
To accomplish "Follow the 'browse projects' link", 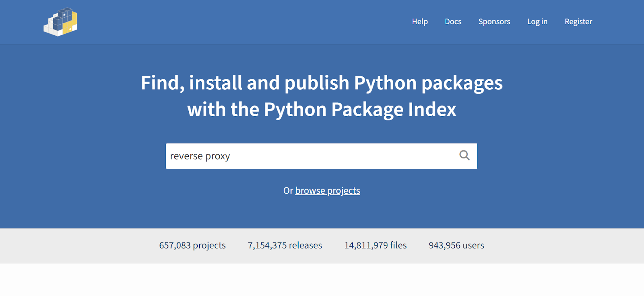I will coord(328,191).
